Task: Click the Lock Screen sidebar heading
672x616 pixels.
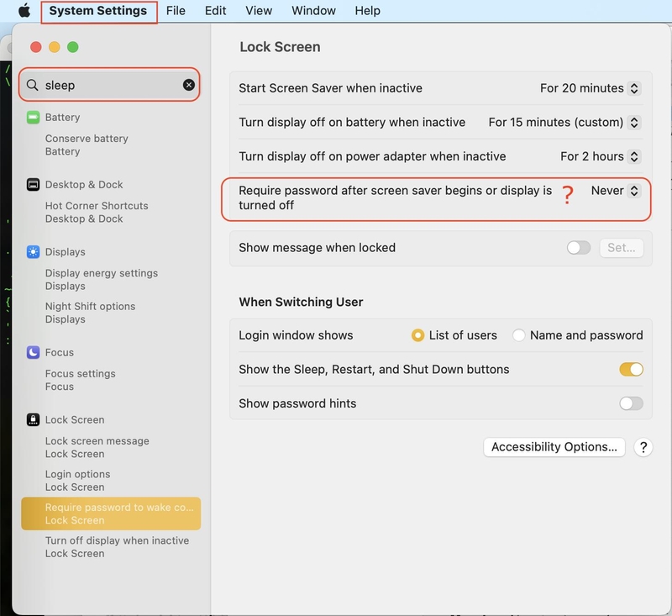Action: (x=75, y=419)
